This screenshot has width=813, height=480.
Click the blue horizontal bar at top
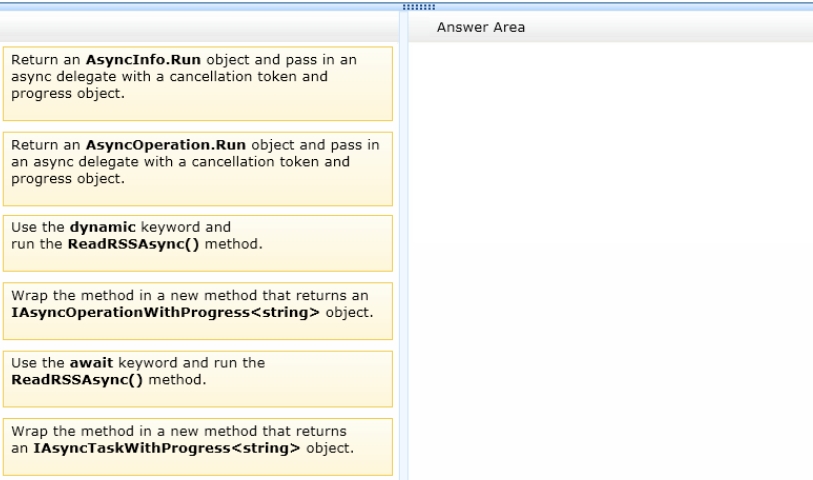point(406,7)
